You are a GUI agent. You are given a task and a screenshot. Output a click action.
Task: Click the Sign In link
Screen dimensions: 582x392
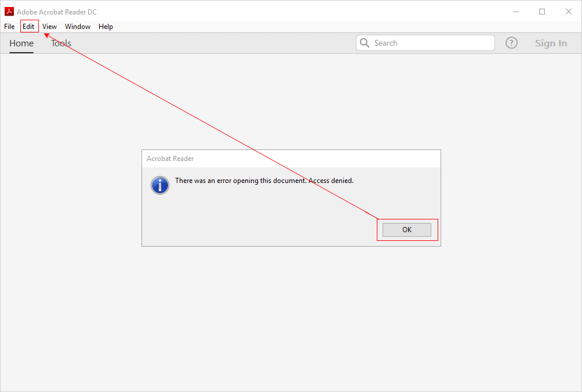pyautogui.click(x=551, y=43)
